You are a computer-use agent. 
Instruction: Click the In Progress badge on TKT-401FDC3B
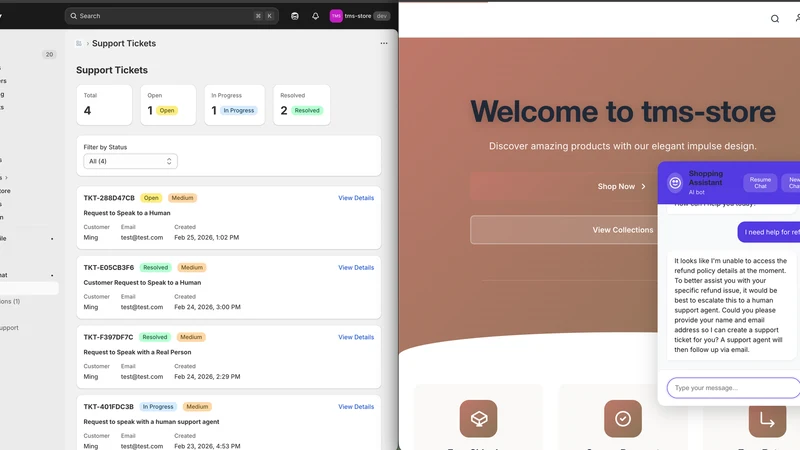(158, 407)
